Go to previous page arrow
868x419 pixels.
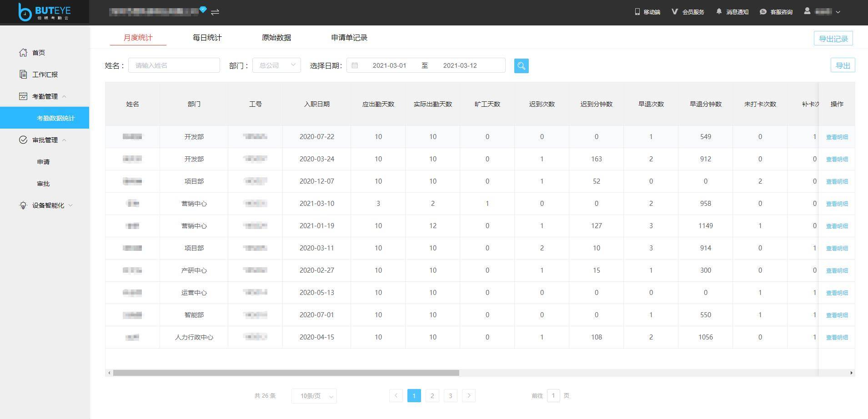(x=396, y=396)
